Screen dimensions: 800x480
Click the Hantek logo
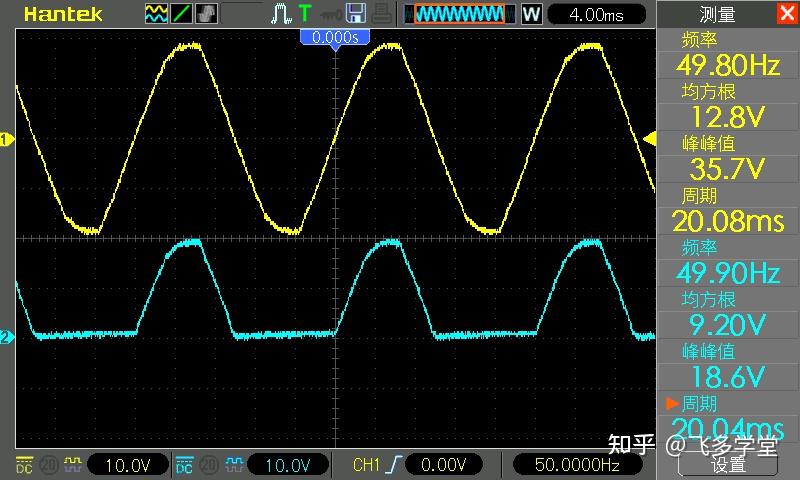pos(63,14)
